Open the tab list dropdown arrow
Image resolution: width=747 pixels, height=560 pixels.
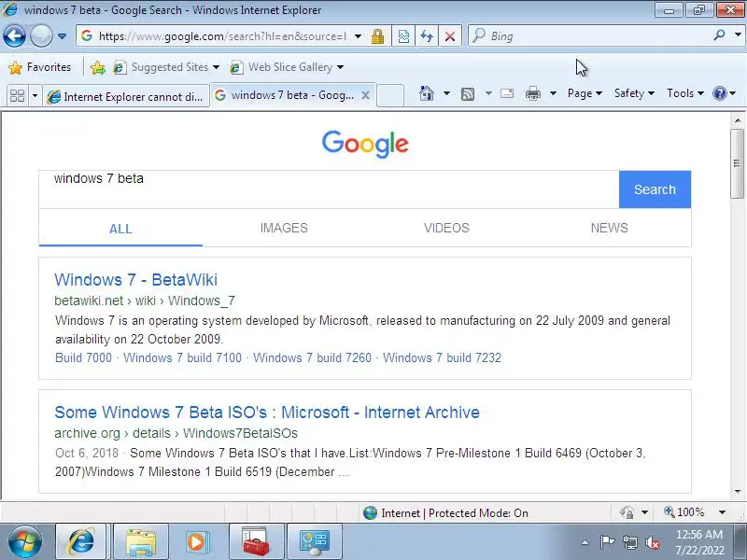tap(35, 96)
